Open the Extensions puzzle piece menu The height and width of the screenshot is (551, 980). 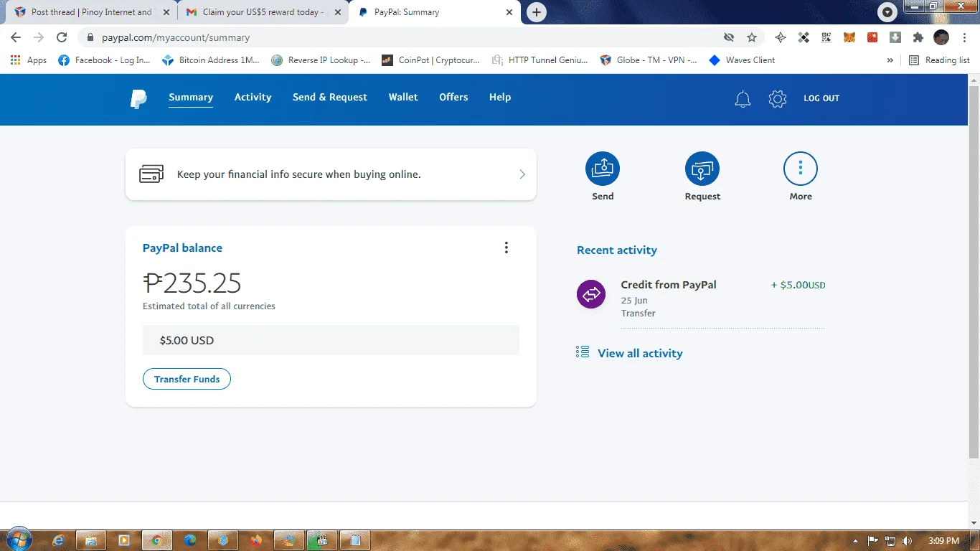pyautogui.click(x=918, y=37)
